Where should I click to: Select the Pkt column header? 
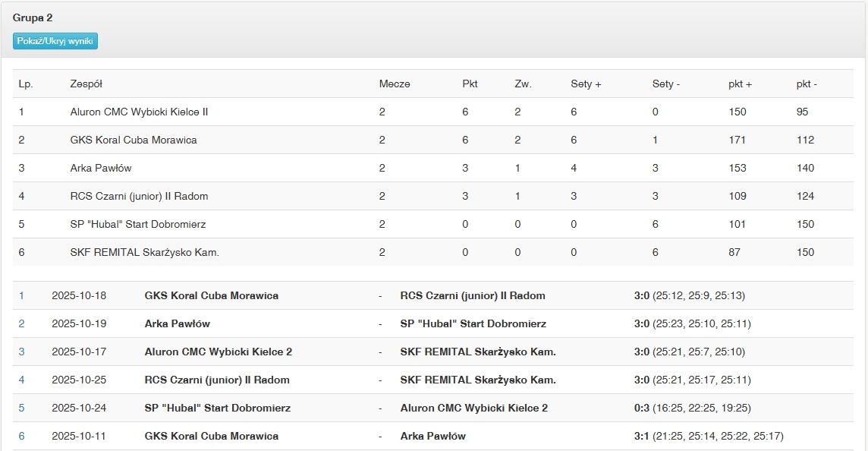click(x=470, y=84)
